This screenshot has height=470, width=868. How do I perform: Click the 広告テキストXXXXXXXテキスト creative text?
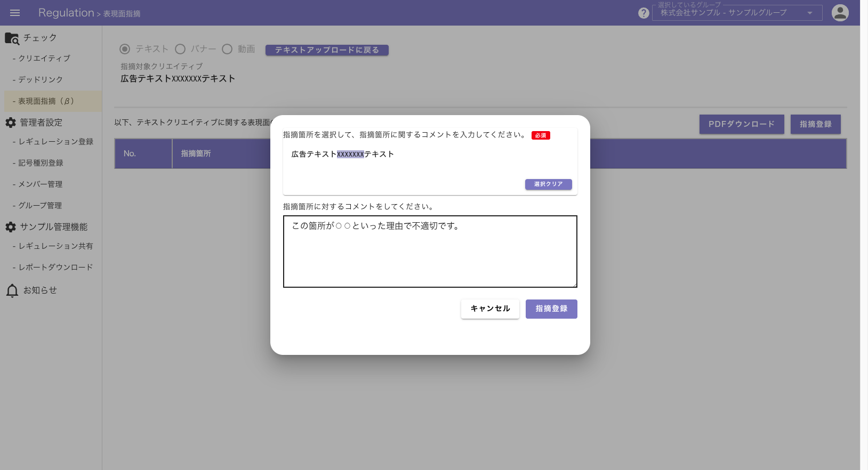point(178,79)
